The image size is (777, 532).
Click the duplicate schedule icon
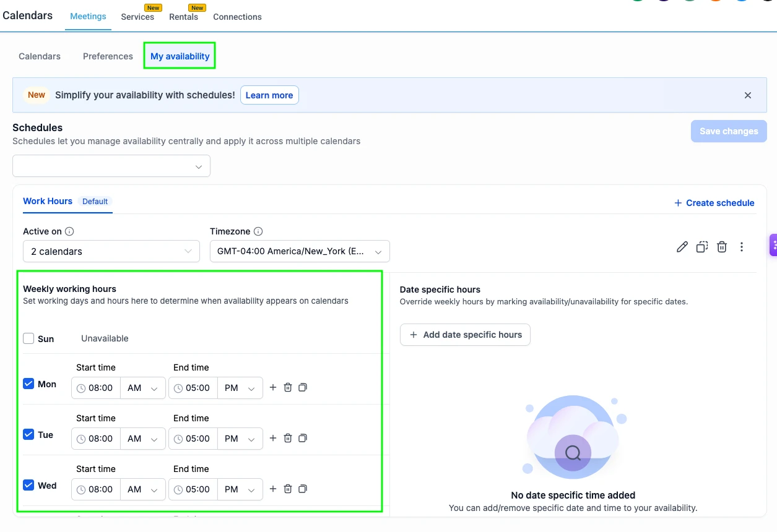point(702,247)
